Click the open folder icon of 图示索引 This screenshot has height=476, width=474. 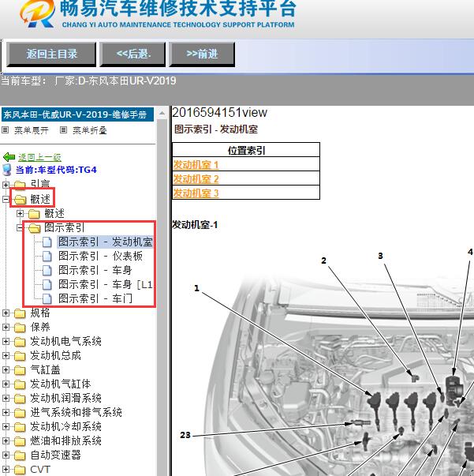click(x=34, y=228)
